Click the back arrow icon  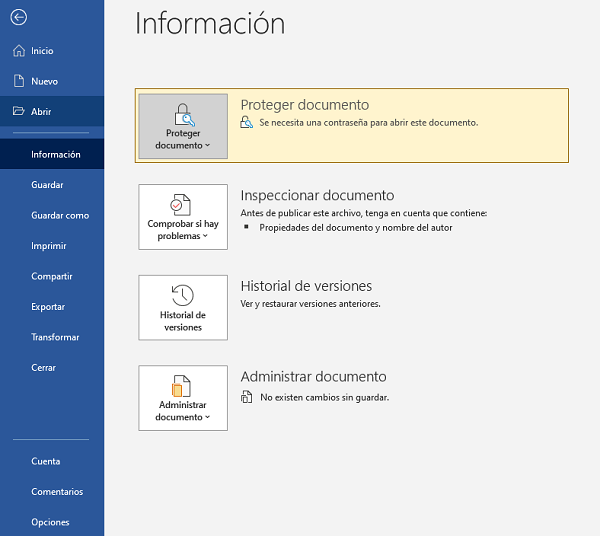pyautogui.click(x=18, y=17)
